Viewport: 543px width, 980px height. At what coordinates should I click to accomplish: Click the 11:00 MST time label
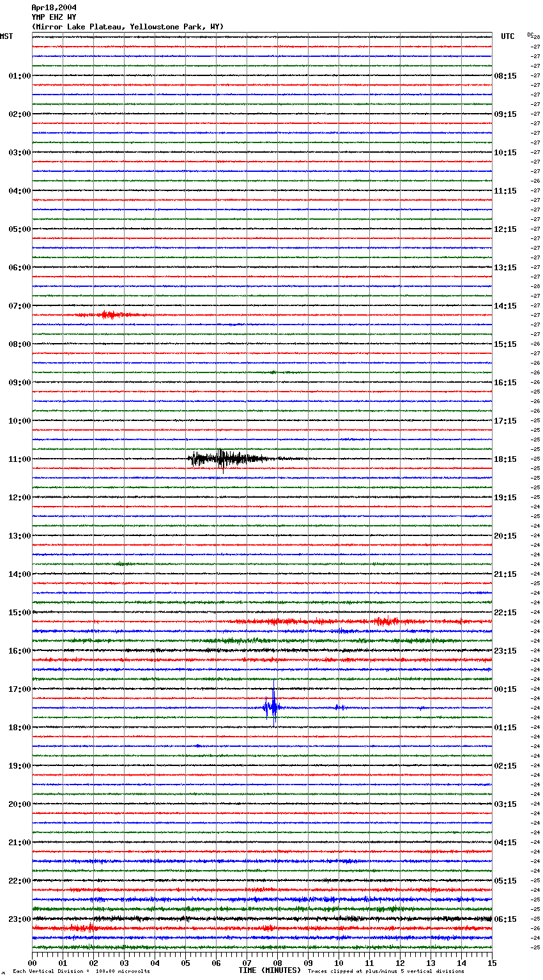[20, 459]
